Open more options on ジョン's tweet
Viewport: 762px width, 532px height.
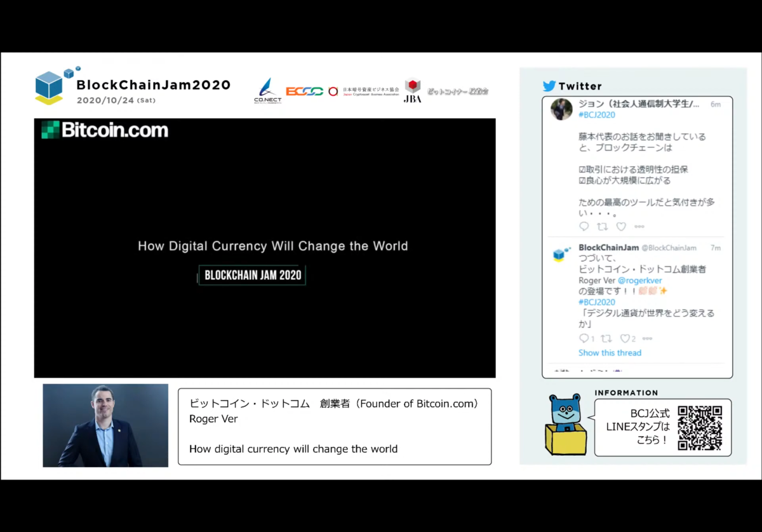click(x=639, y=227)
